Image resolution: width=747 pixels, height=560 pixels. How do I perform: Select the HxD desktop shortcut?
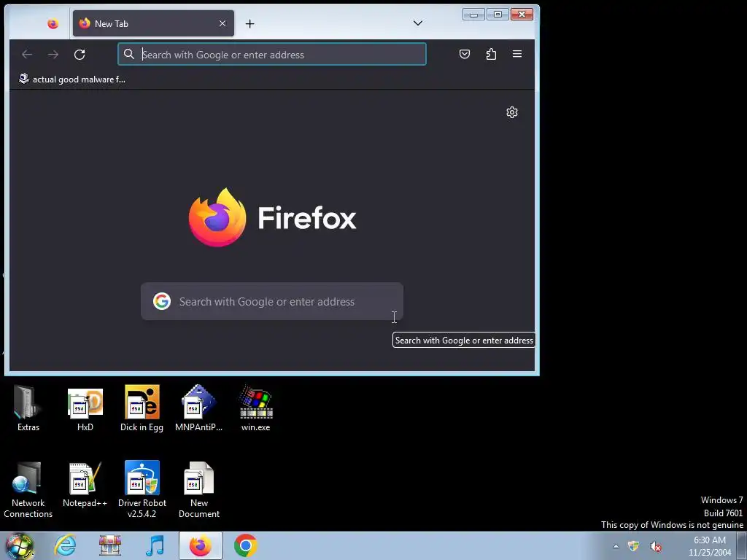[85, 408]
